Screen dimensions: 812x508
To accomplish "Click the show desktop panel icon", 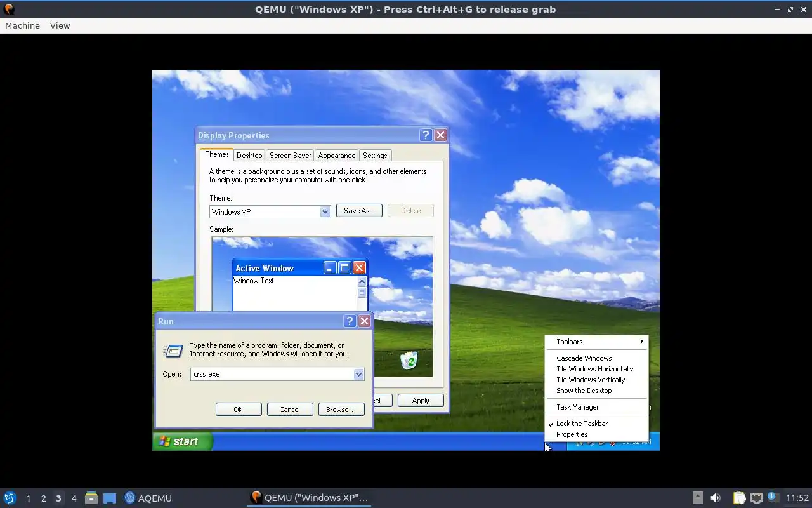I will coord(110,498).
